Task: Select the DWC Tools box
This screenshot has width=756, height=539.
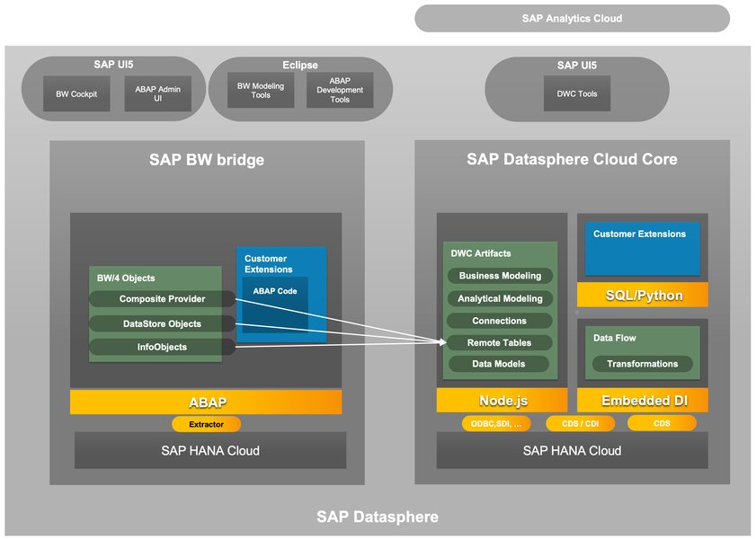Action: [x=577, y=93]
